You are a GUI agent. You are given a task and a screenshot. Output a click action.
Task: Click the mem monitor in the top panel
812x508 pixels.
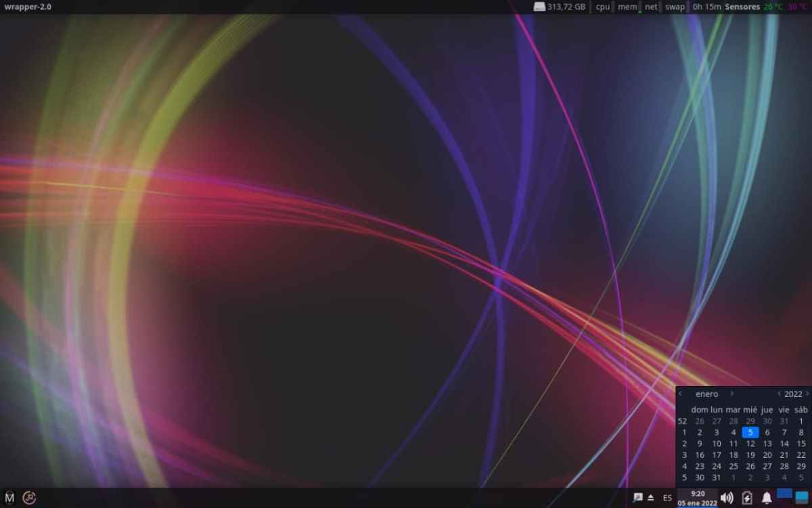click(627, 7)
